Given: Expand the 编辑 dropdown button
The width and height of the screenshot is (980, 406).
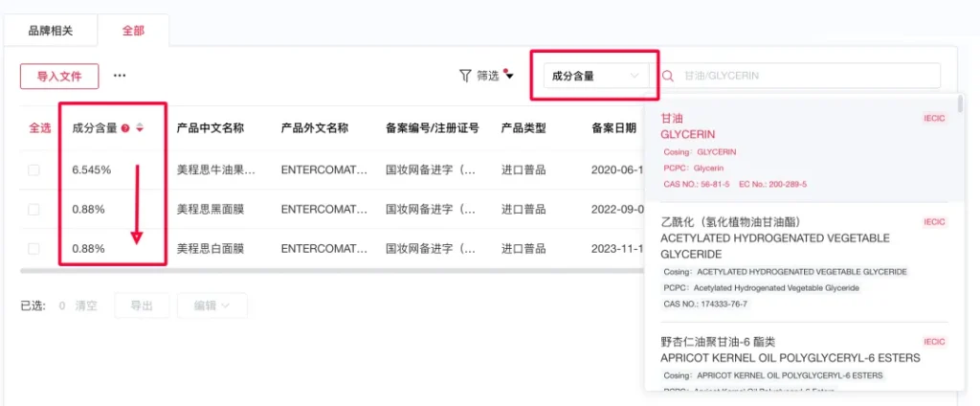Looking at the screenshot, I should point(212,305).
